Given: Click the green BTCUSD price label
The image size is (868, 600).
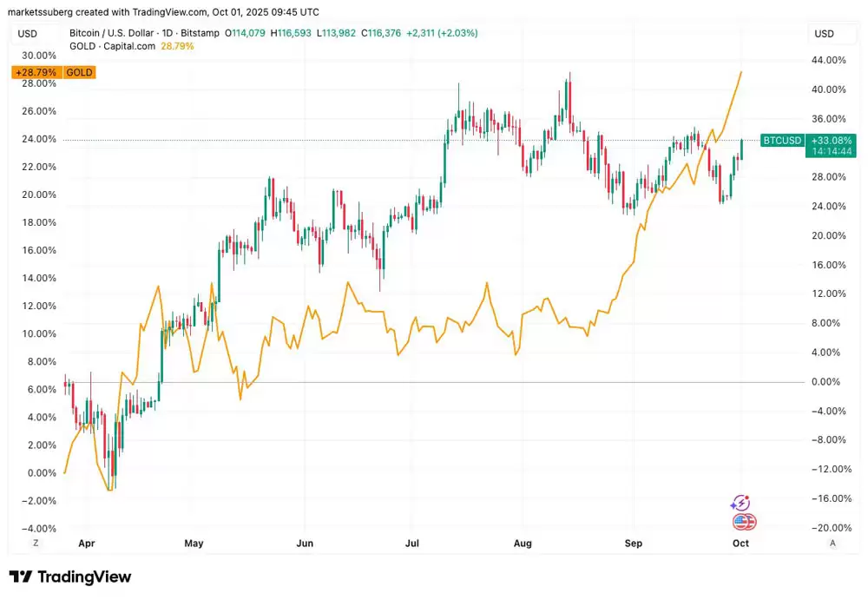Looking at the screenshot, I should pos(781,140).
